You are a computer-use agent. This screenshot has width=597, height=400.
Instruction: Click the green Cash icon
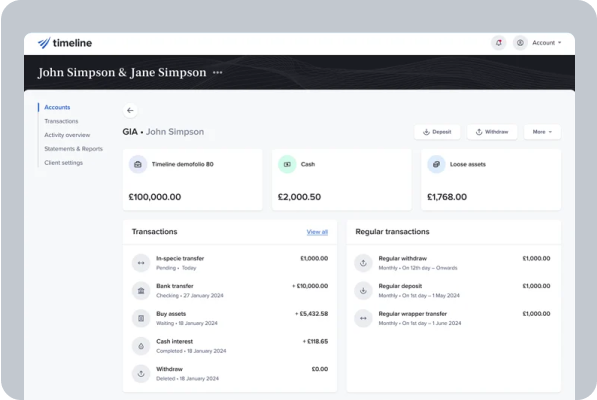[287, 164]
